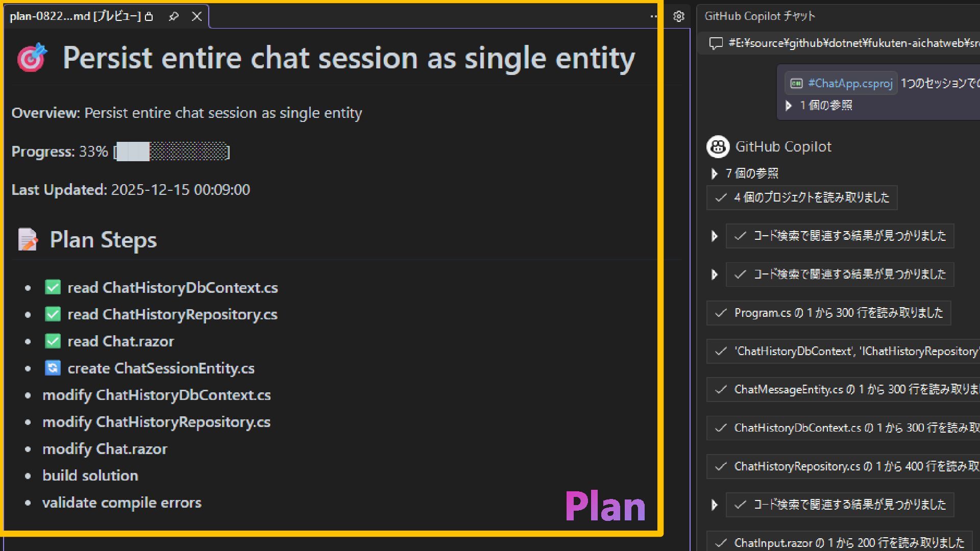The image size is (980, 551).
Task: Click the chat bubble thread icon
Action: coord(716,43)
